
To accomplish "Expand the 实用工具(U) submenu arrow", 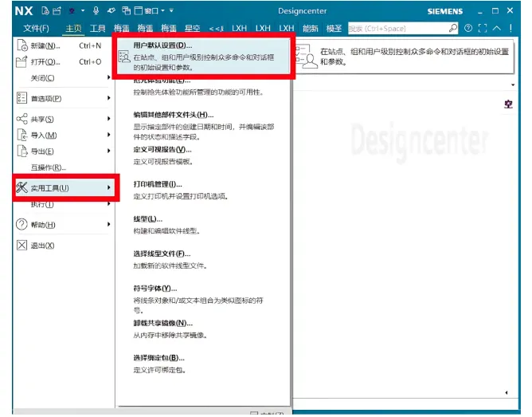I will click(x=108, y=187).
